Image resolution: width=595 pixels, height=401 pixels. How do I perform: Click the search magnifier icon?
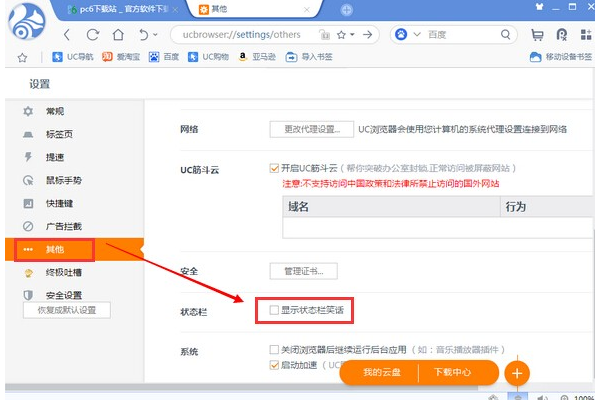point(505,35)
